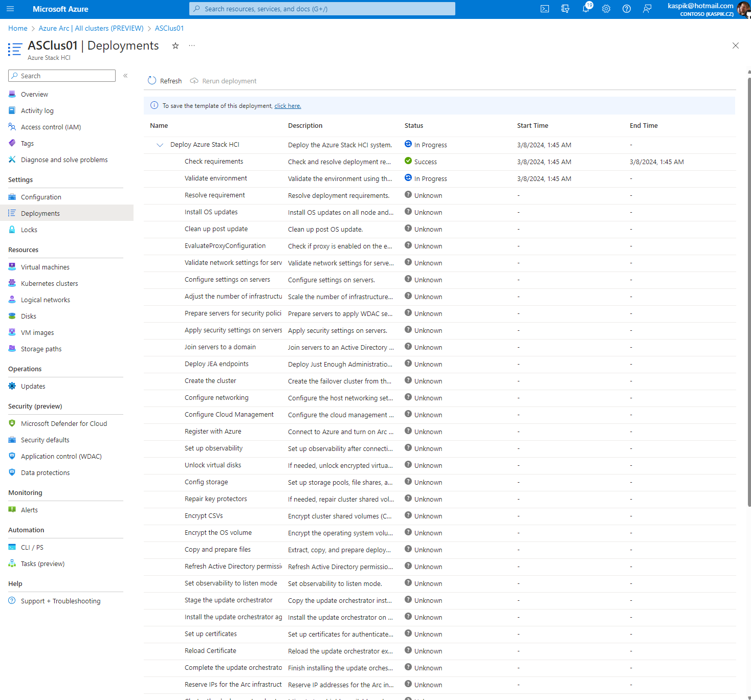The width and height of the screenshot is (751, 700).
Task: Sort by the Name column header
Action: click(x=159, y=125)
